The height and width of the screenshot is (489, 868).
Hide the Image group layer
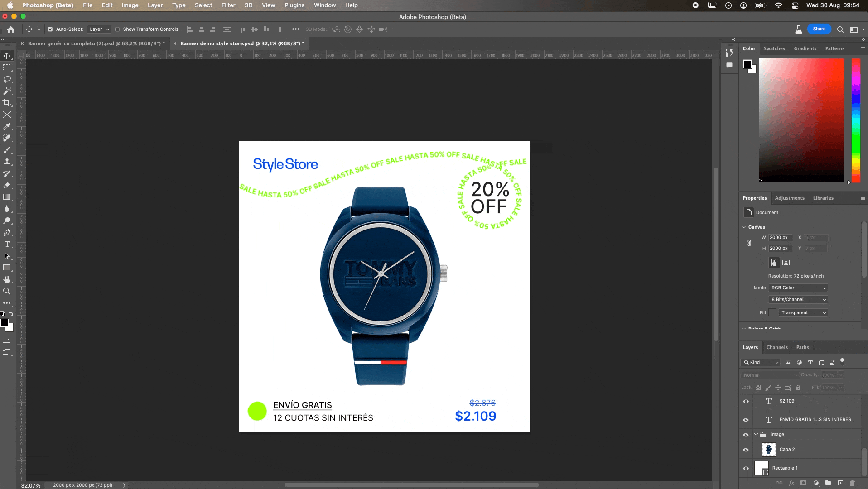pos(746,435)
